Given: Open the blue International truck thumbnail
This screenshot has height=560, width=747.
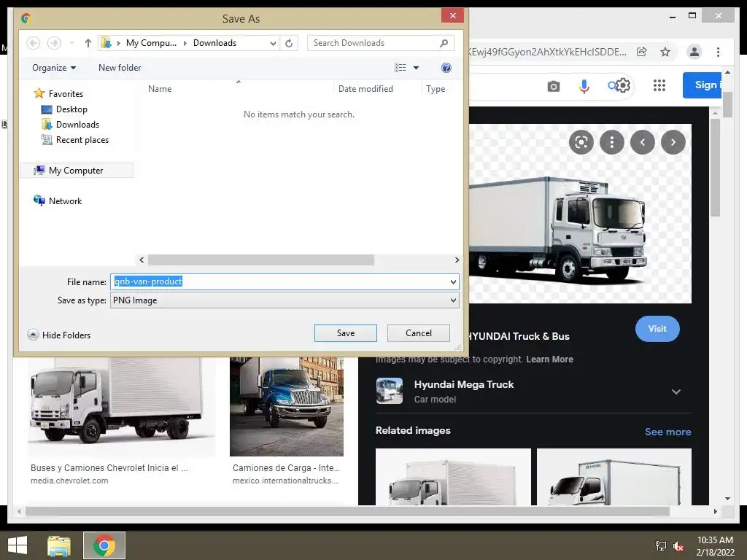Looking at the screenshot, I should tap(286, 406).
